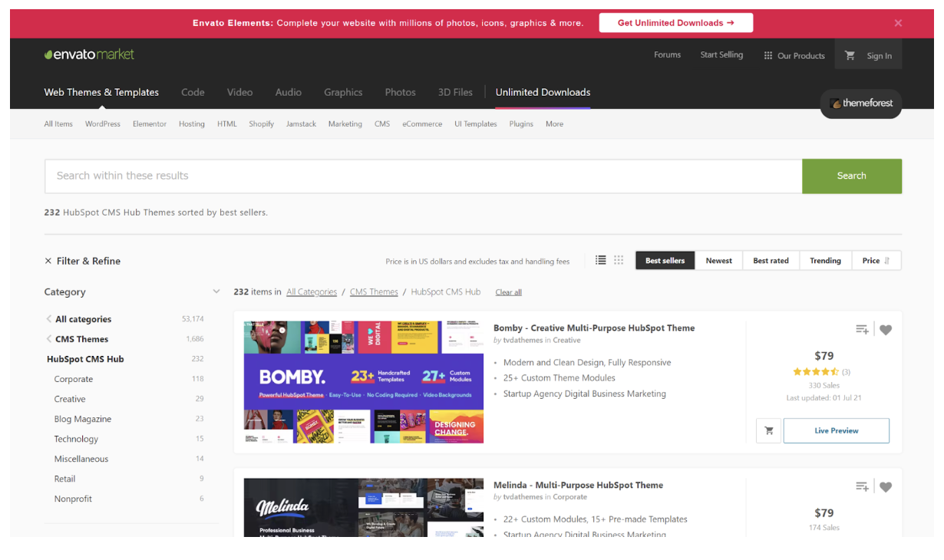The height and width of the screenshot is (560, 944).
Task: Select Hosting subcategory
Action: (x=192, y=124)
